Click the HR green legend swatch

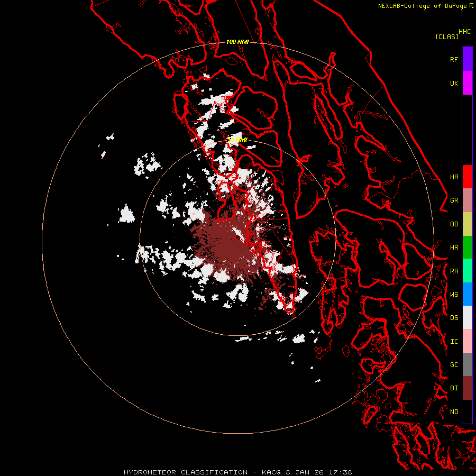[x=467, y=248]
